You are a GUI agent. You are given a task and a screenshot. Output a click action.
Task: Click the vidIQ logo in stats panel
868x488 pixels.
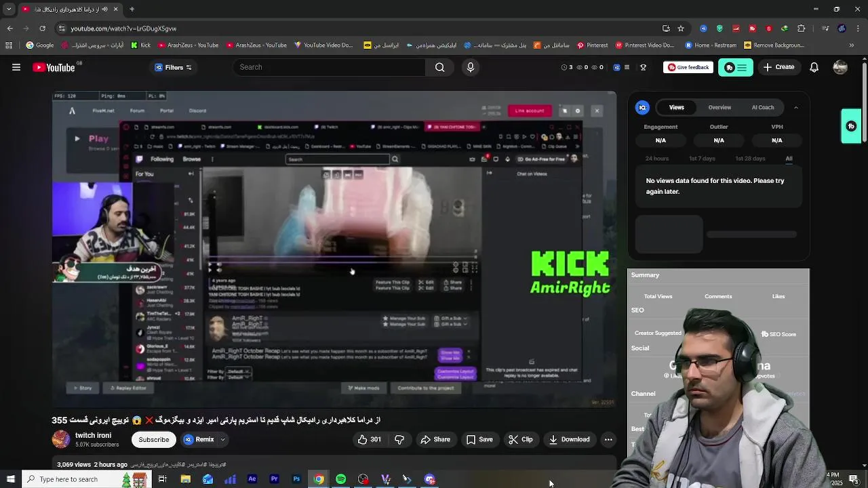tap(642, 107)
